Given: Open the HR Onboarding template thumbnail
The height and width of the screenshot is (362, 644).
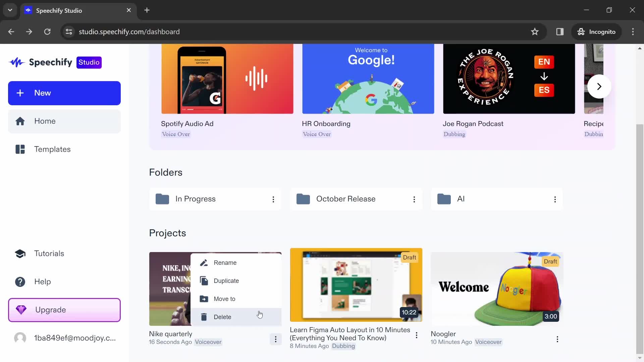Looking at the screenshot, I should (368, 79).
